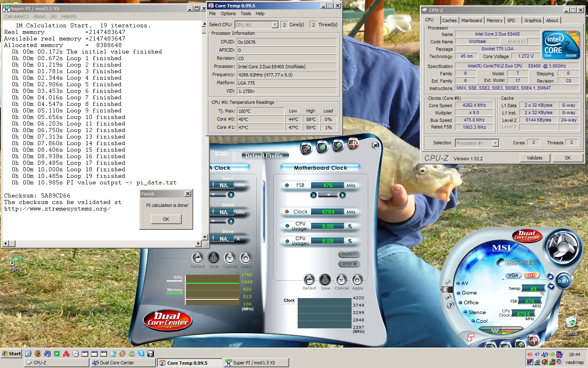Click the up arrow beside D.O.T
588x368 pixels.
[550, 276]
